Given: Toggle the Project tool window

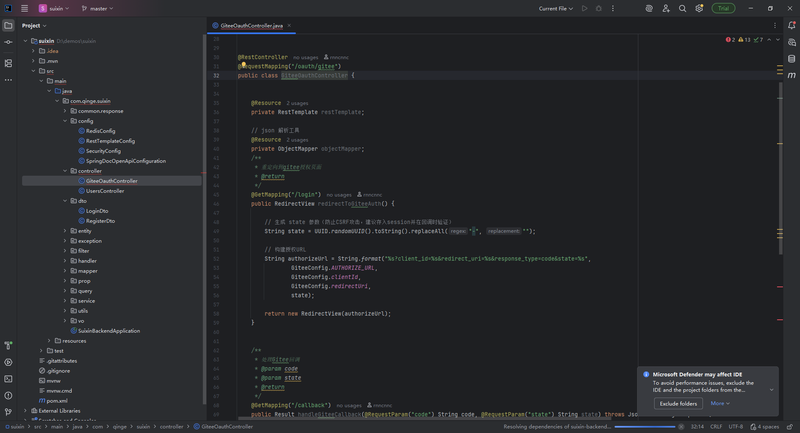Looking at the screenshot, I should click(x=8, y=26).
